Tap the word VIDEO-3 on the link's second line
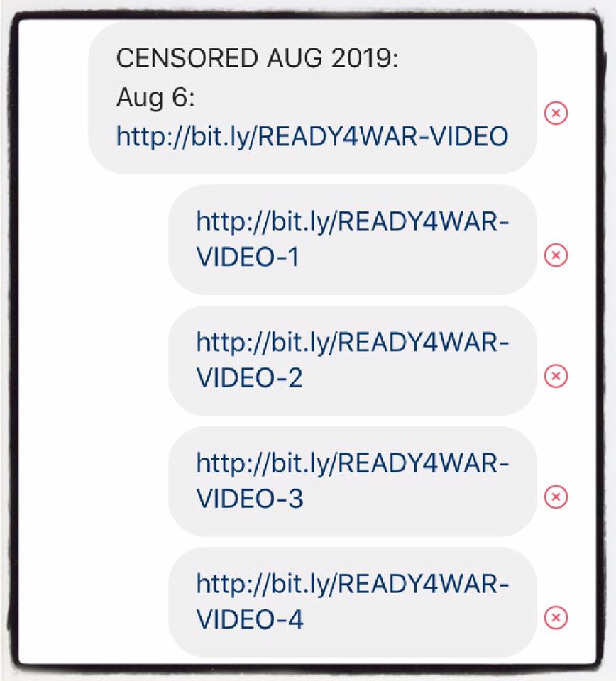This screenshot has width=616, height=681. pyautogui.click(x=250, y=498)
